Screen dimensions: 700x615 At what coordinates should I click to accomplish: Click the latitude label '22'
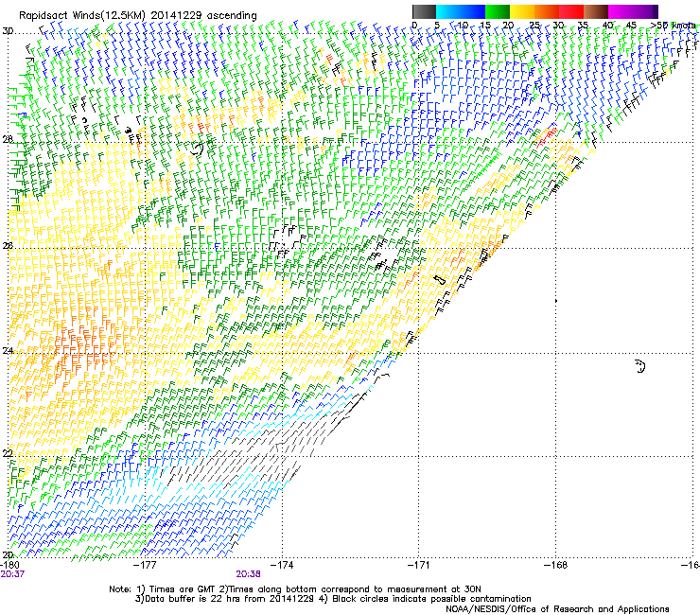[x=8, y=453]
